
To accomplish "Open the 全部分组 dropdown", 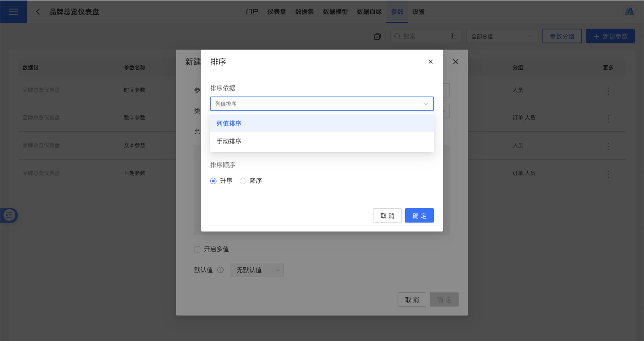I will pyautogui.click(x=502, y=37).
